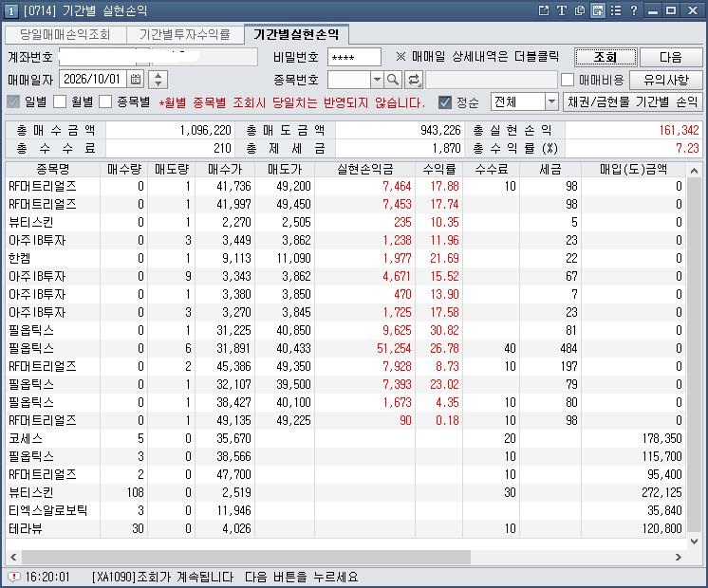
Task: Enable the 매매비용 checkbox
Action: tap(568, 80)
